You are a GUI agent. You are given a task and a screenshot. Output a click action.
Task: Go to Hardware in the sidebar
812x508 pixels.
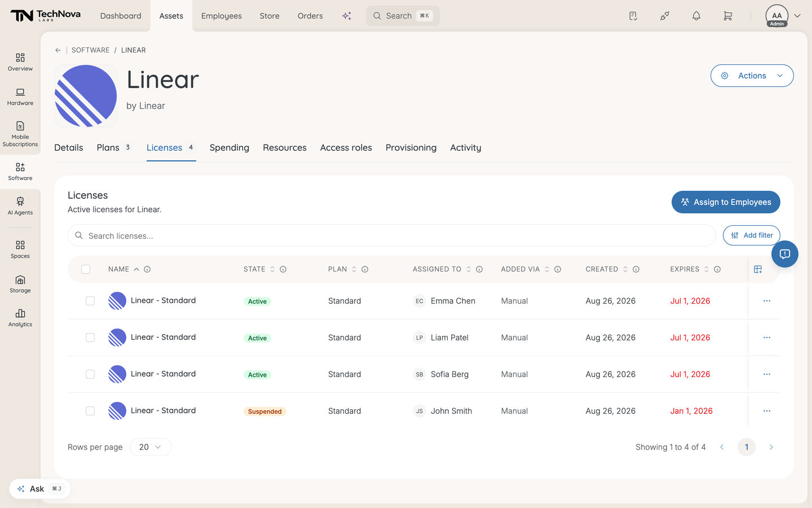tap(20, 97)
